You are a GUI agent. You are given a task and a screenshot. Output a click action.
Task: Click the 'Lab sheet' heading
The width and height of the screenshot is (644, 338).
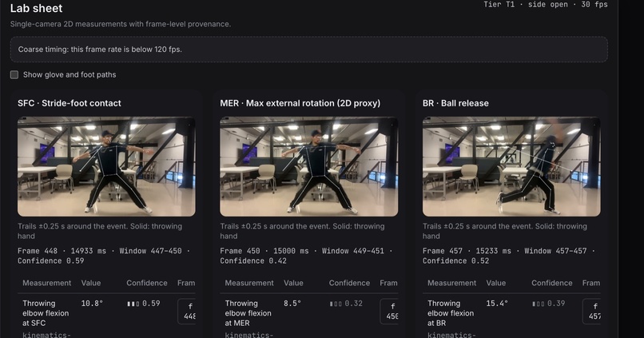(37, 8)
